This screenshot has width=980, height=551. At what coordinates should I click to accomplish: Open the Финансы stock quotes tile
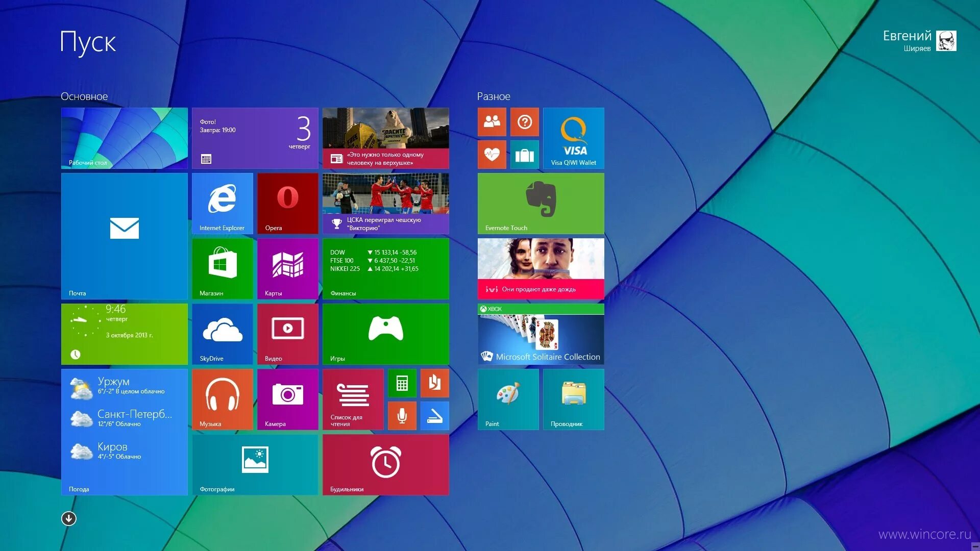(386, 268)
